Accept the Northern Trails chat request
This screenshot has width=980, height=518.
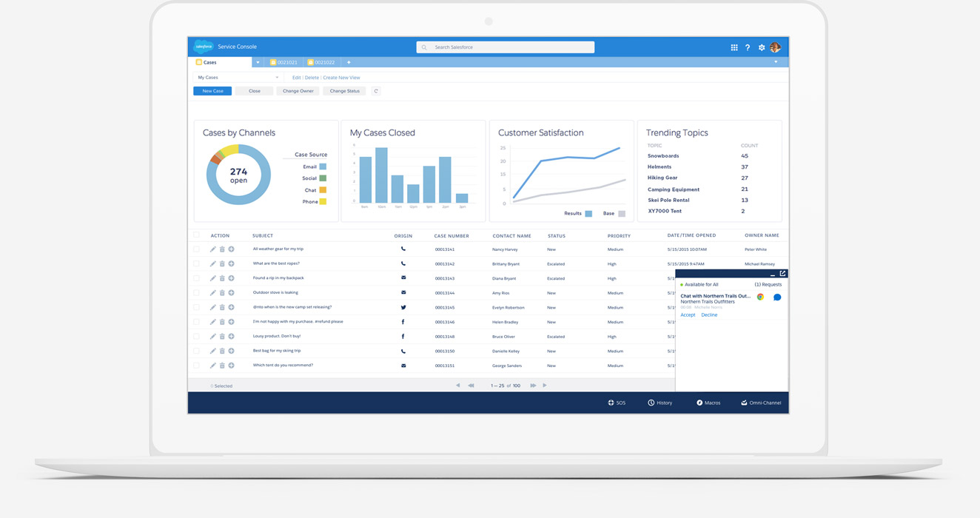(x=688, y=315)
